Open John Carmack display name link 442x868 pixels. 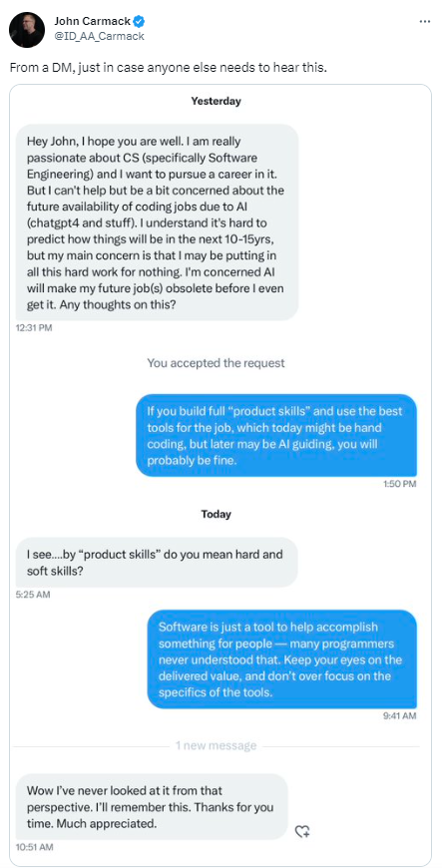click(93, 22)
